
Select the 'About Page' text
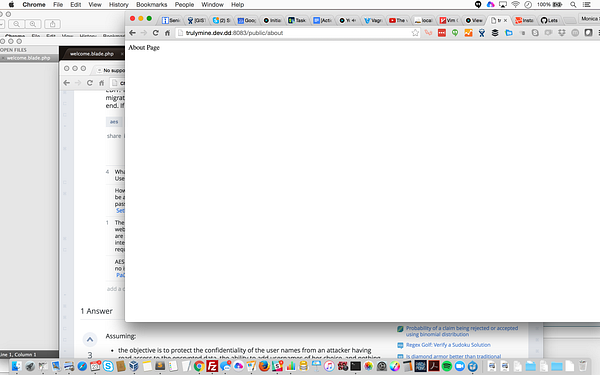[x=144, y=47]
